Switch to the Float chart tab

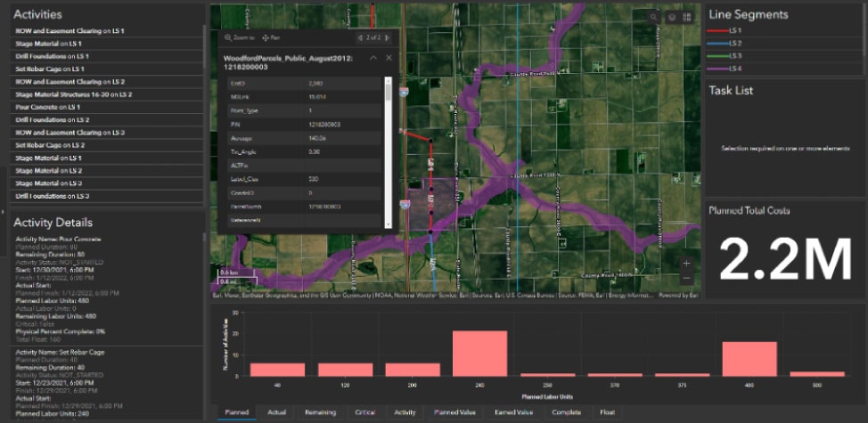pos(607,412)
